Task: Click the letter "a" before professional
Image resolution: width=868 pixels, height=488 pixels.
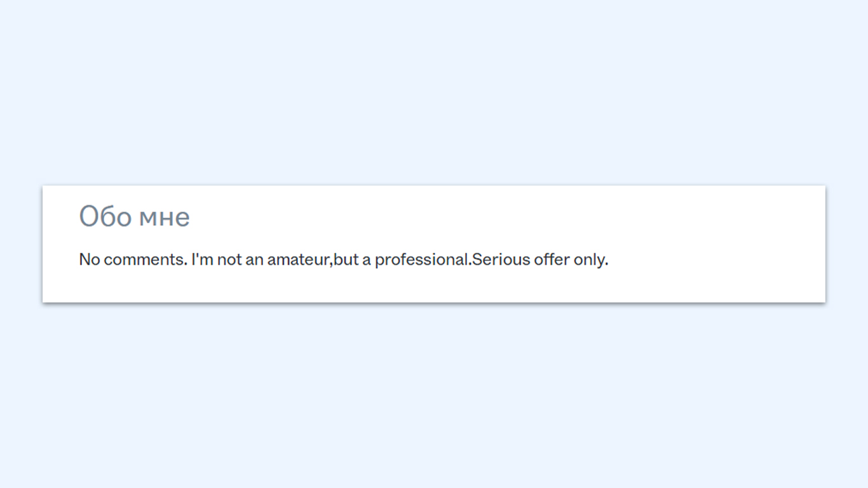Action: pos(367,259)
